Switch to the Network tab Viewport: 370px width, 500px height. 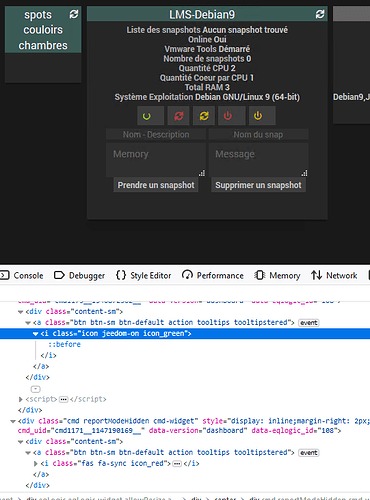pyautogui.click(x=334, y=275)
